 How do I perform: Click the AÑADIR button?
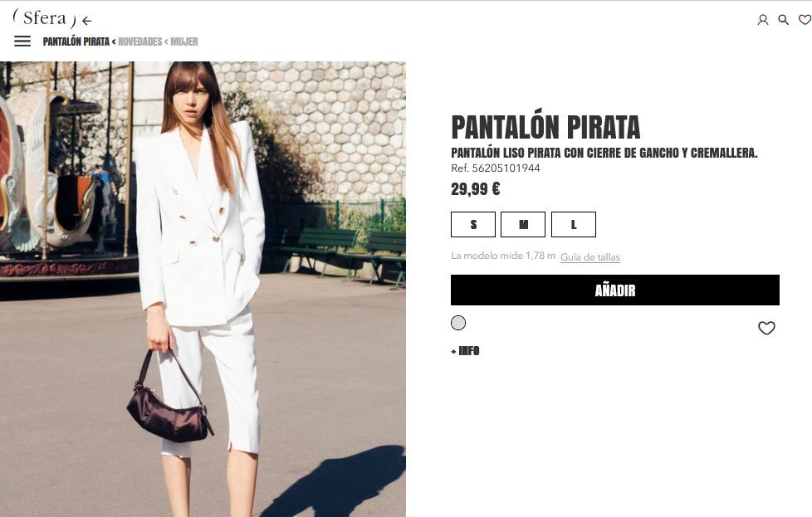pos(614,290)
